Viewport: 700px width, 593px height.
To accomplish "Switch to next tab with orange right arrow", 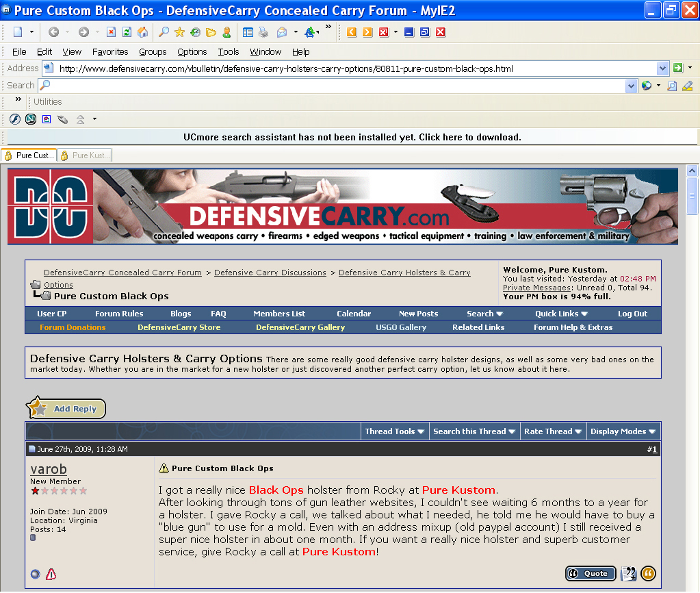I will (367, 32).
